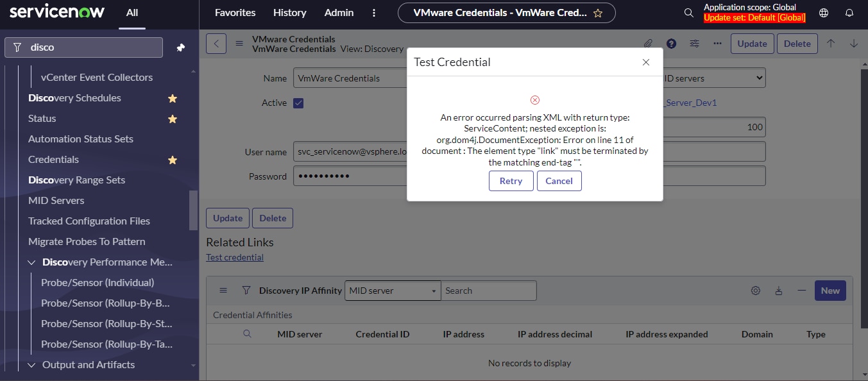This screenshot has height=381, width=868.
Task: Click Retry in Test Credential dialog
Action: [511, 181]
